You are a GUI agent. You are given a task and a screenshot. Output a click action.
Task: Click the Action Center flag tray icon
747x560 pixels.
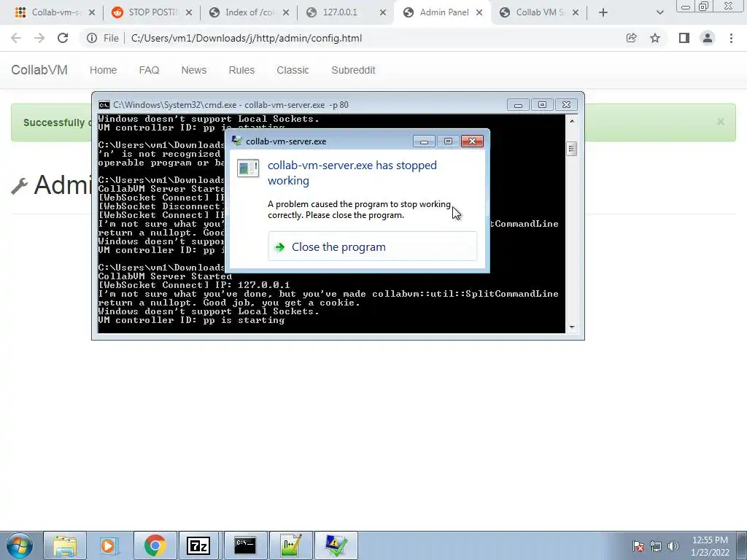[638, 546]
